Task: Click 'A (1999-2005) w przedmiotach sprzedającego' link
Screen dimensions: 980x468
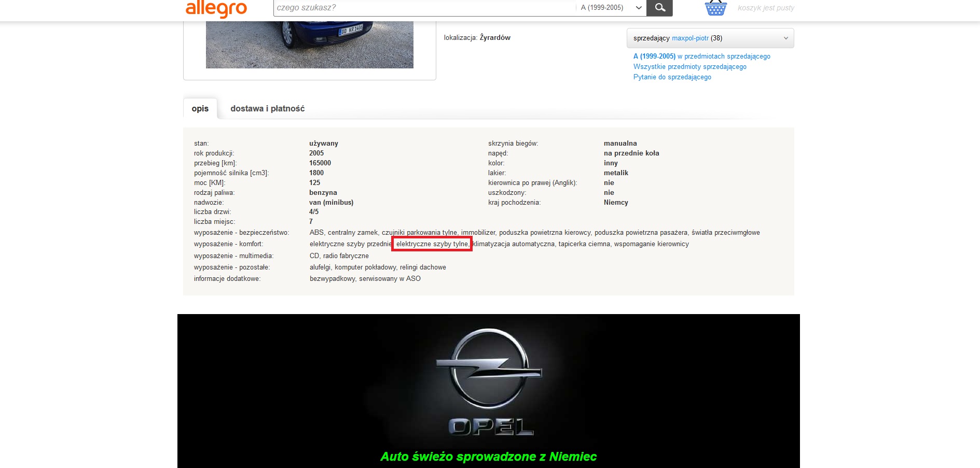Action: click(701, 56)
